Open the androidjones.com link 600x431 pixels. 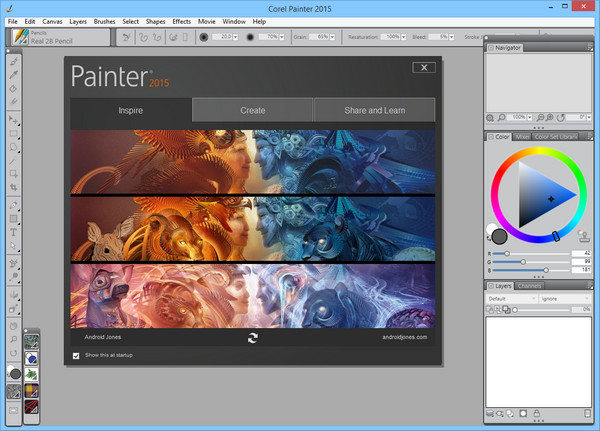coord(404,338)
